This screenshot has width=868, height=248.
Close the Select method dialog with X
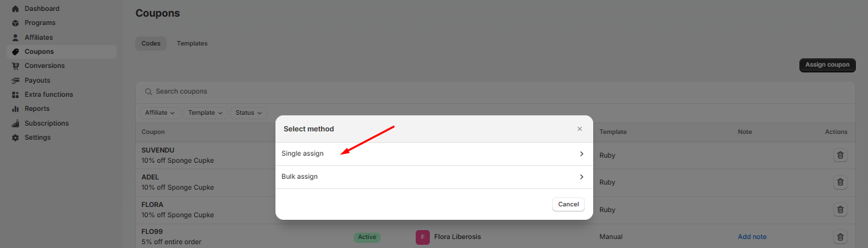click(x=580, y=129)
